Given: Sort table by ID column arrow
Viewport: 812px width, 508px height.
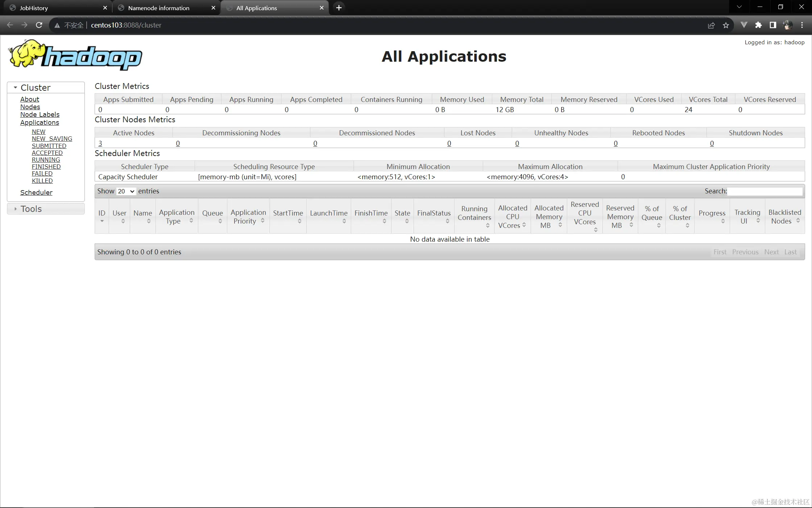Looking at the screenshot, I should click(102, 221).
